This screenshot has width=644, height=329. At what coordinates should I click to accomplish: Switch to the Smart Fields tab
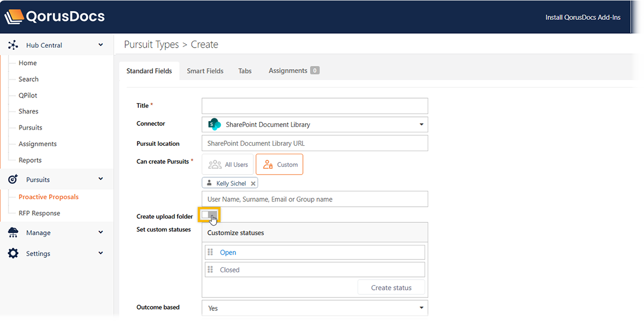(205, 71)
